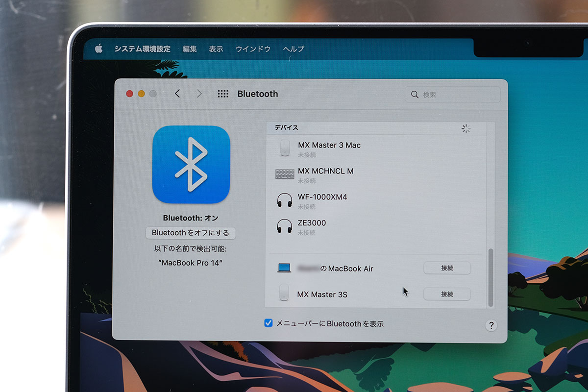Select the MX Master 3 Mac mouse icon
This screenshot has width=588, height=392.
pos(285,148)
